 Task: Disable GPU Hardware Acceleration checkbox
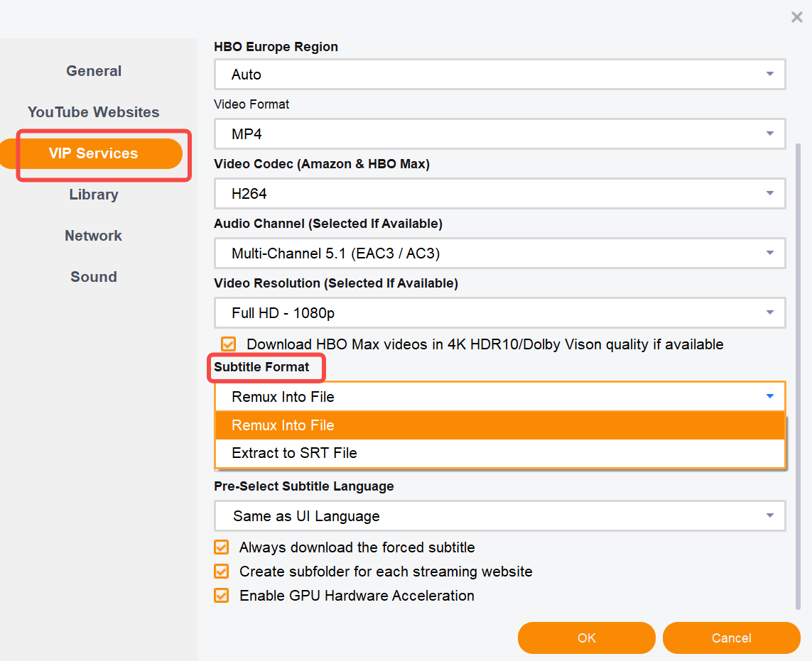[222, 596]
